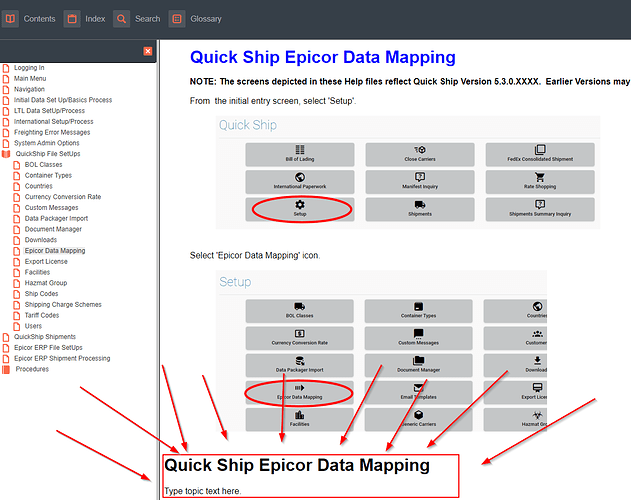Click page icon beside Logging In
Image resolution: width=631 pixels, height=500 pixels.
(6, 68)
